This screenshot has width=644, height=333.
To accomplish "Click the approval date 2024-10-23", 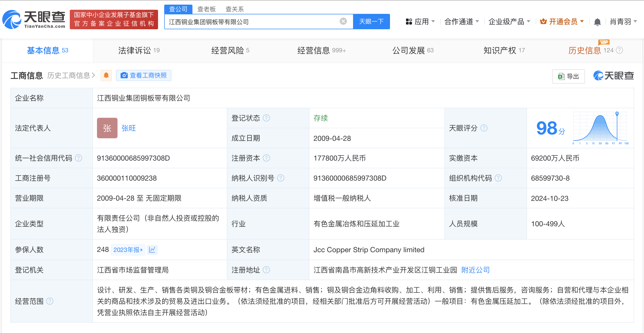I will coord(550,198).
